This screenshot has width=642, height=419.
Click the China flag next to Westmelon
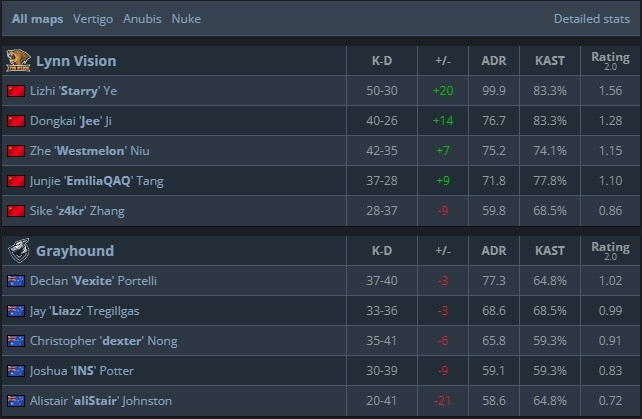pyautogui.click(x=16, y=151)
